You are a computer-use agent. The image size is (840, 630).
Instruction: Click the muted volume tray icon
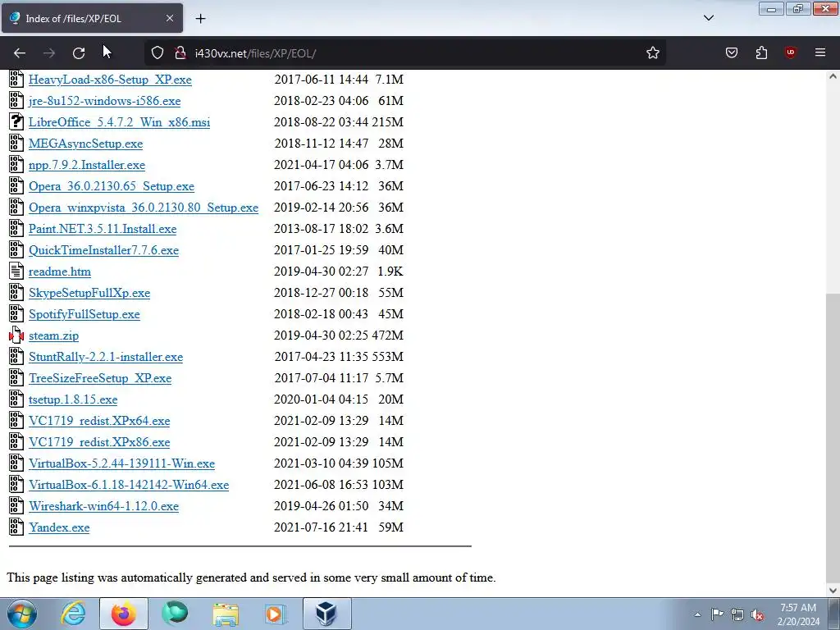(757, 614)
